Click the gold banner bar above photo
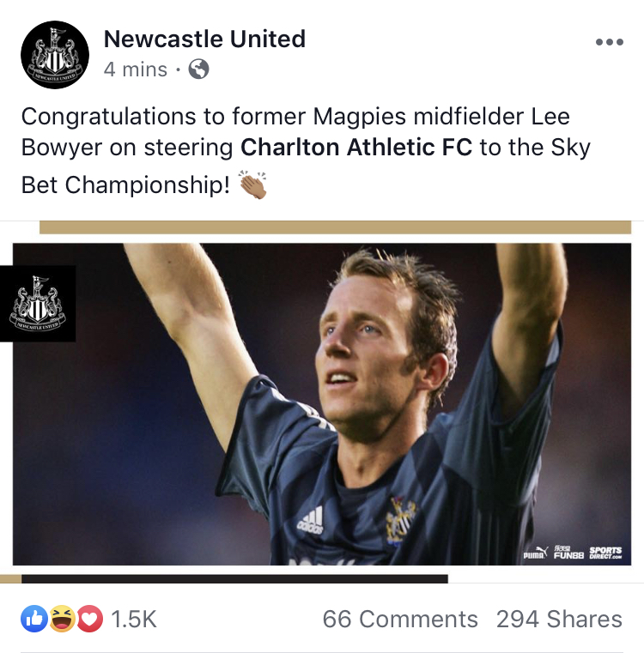Viewport: 644px width, 653px height. point(335,227)
